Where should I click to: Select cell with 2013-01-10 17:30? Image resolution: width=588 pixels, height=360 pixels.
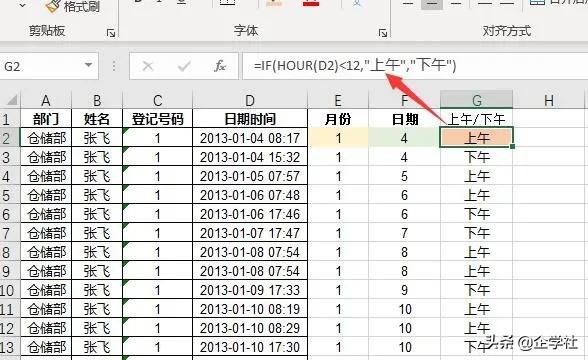pyautogui.click(x=250, y=347)
